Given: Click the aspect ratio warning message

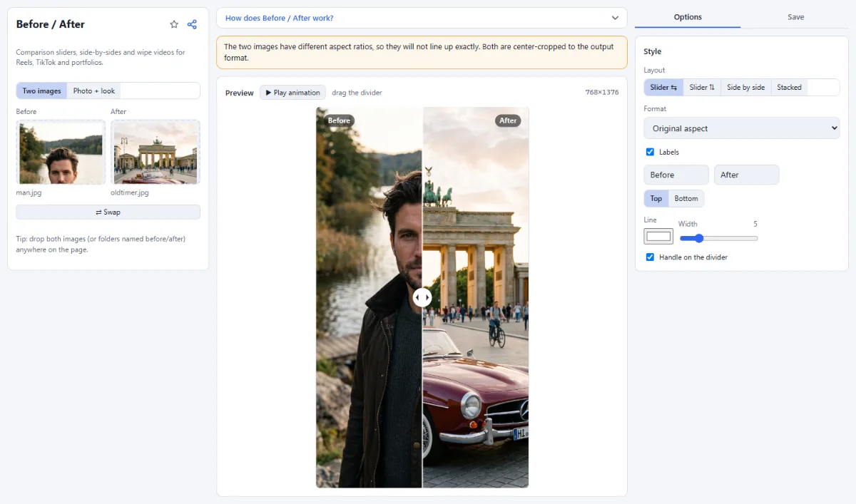Looking at the screenshot, I should 422,52.
